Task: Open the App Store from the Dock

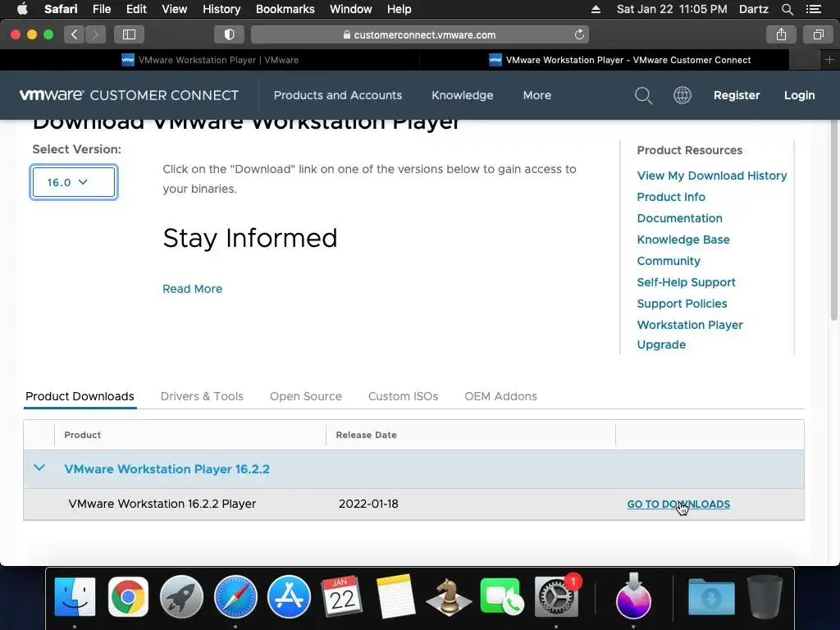Action: click(289, 596)
